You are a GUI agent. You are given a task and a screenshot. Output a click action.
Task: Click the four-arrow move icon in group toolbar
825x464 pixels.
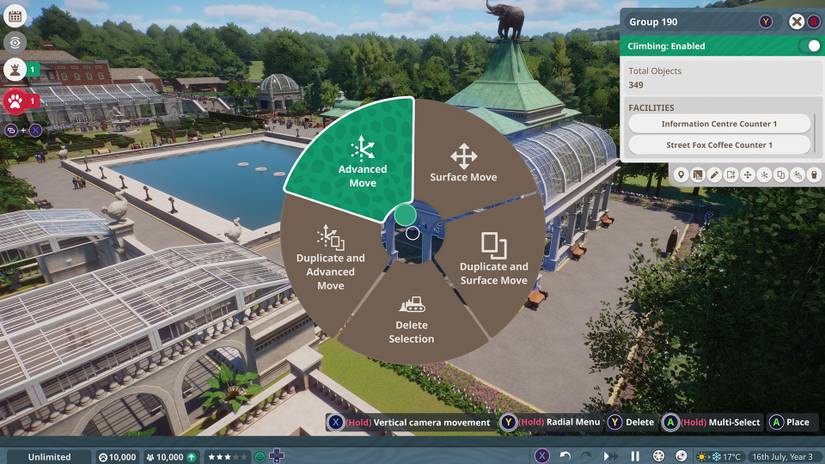coord(747,175)
